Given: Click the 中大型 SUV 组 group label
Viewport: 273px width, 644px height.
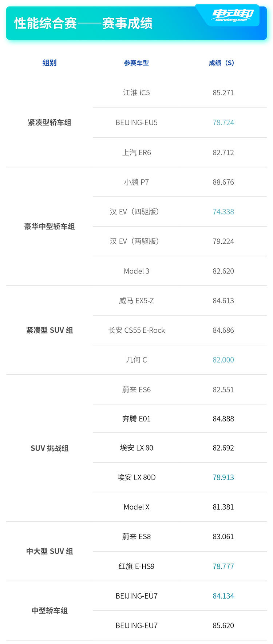Looking at the screenshot, I should click(50, 551).
